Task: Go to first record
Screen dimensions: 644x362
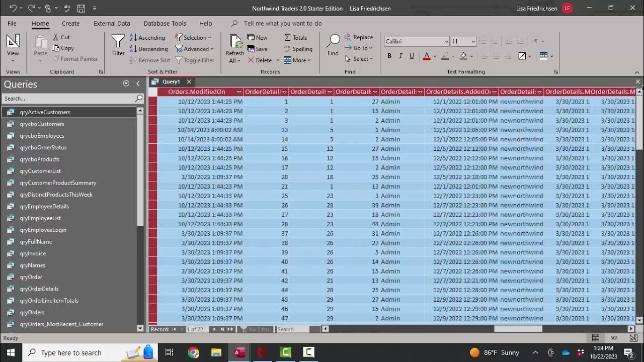Action: coord(174,329)
